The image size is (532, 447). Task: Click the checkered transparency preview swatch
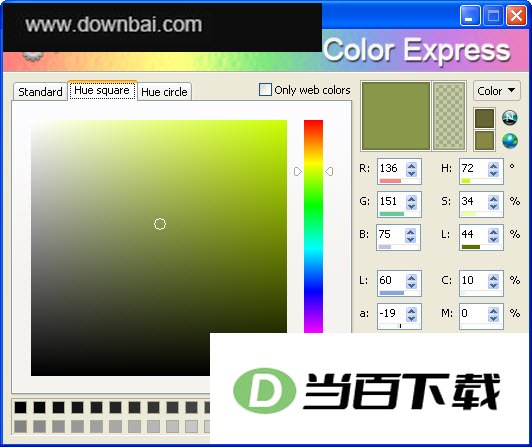449,116
